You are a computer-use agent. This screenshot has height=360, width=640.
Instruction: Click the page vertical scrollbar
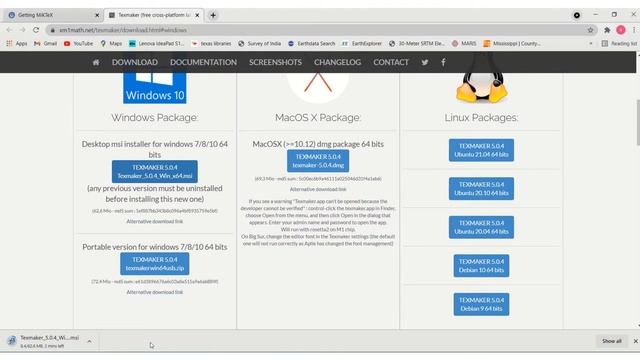click(638, 122)
